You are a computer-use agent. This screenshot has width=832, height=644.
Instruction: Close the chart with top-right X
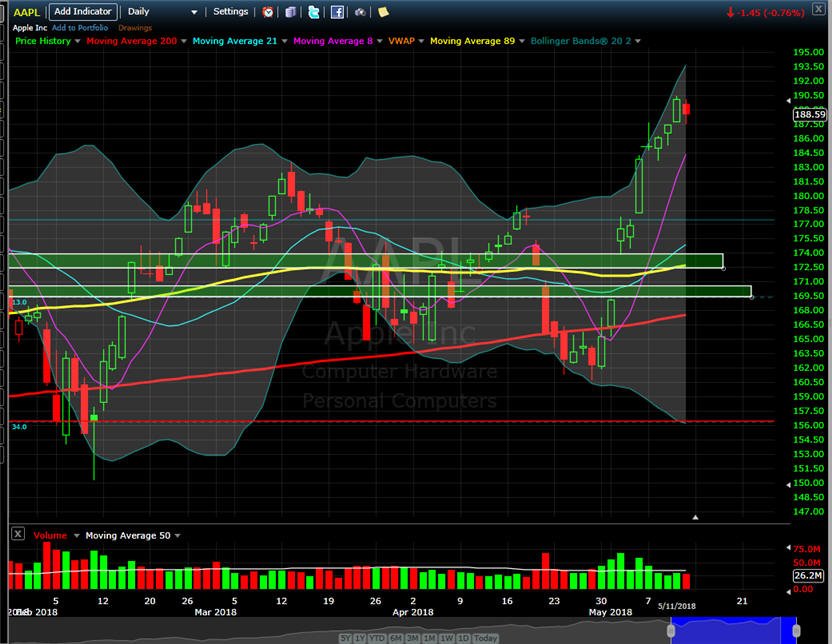pos(818,10)
